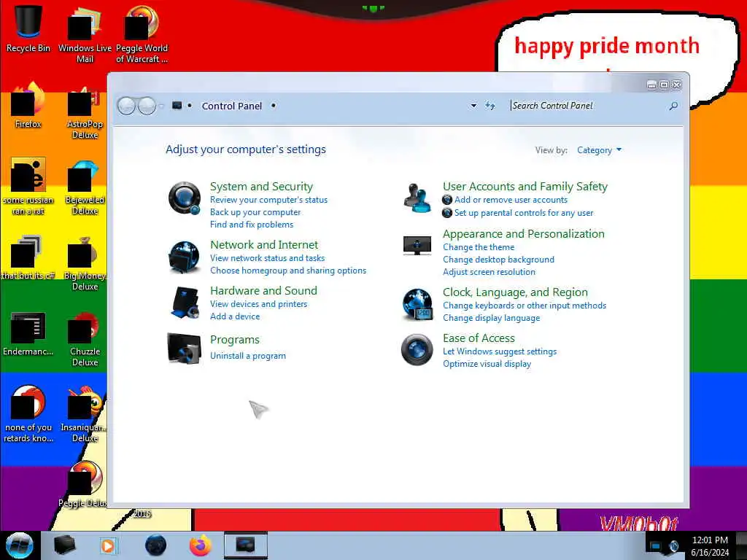Click Uninstall a program

(x=248, y=356)
